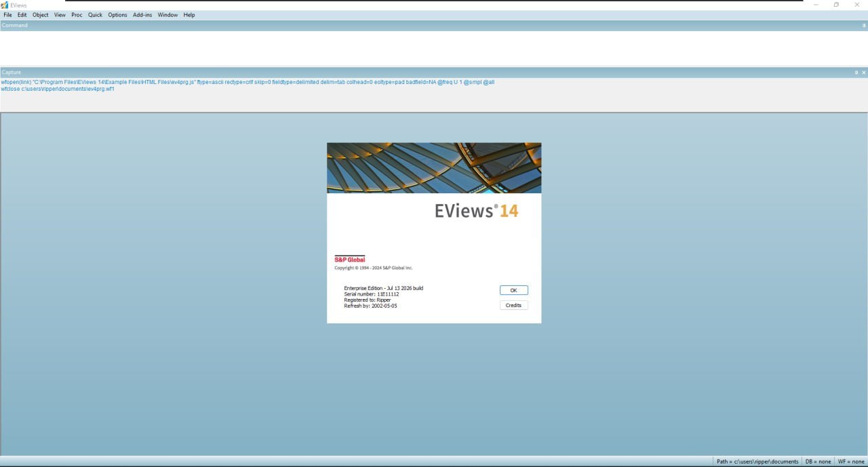The height and width of the screenshot is (467, 868).
Task: Click the serial number line on splash
Action: (x=372, y=294)
